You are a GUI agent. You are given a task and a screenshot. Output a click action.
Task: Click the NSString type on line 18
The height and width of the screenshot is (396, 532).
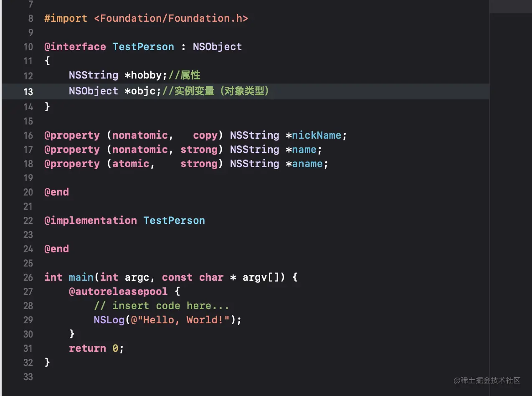click(254, 164)
